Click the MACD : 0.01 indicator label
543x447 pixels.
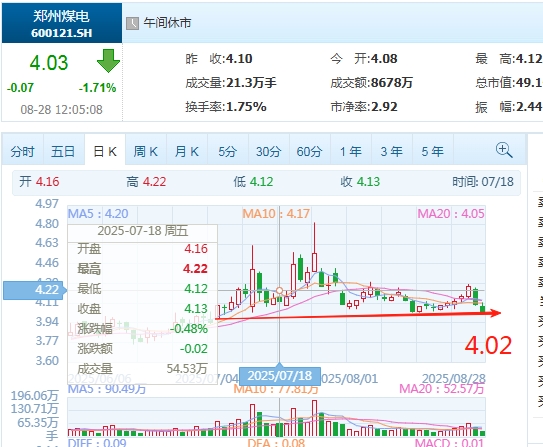click(449, 443)
